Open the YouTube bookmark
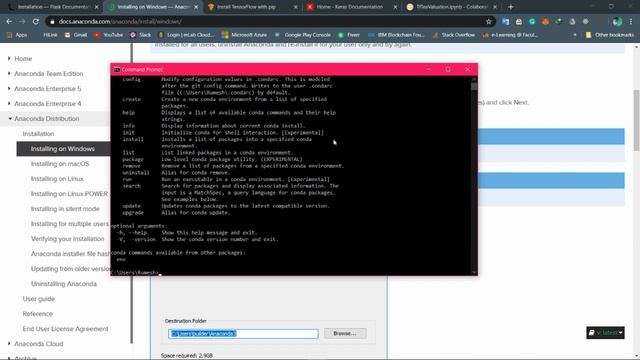640x360 pixels. point(109,35)
